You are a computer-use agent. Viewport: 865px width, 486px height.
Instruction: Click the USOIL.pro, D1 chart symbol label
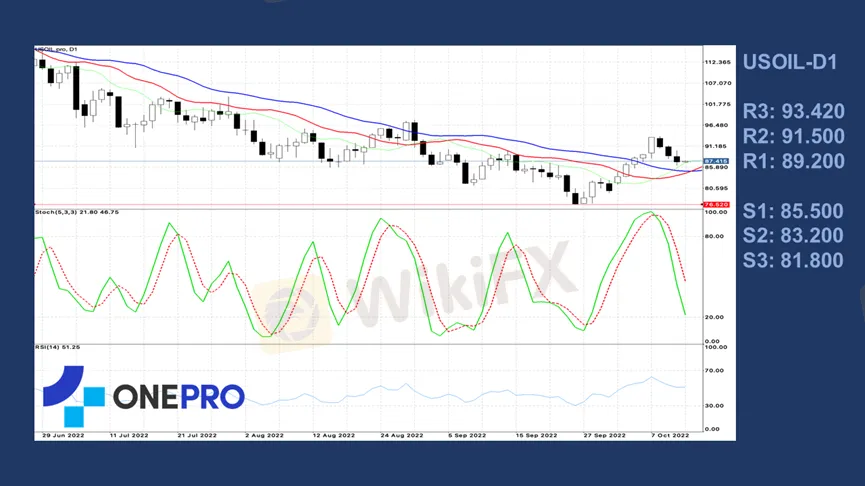(x=56, y=50)
